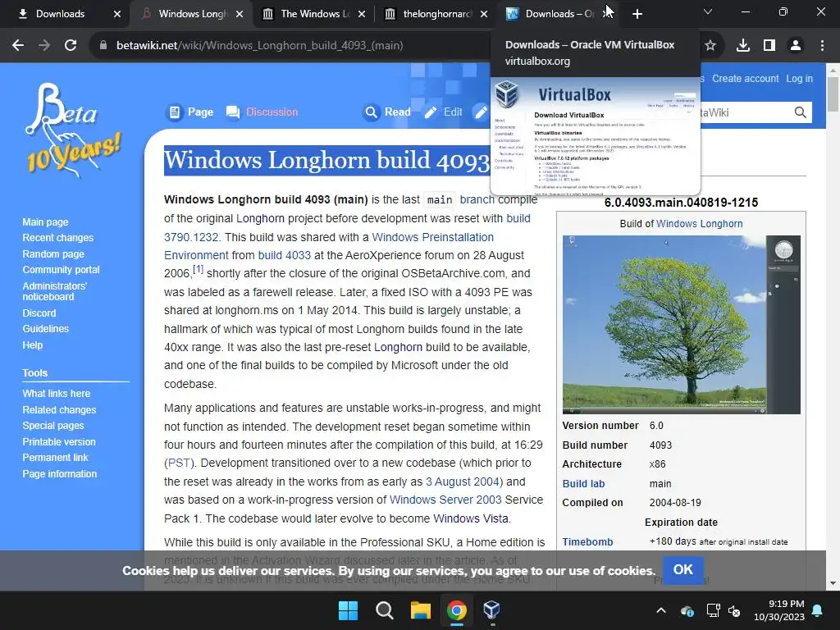Viewport: 840px width, 630px height.
Task: Switch to the first Downloads tab
Action: click(60, 14)
